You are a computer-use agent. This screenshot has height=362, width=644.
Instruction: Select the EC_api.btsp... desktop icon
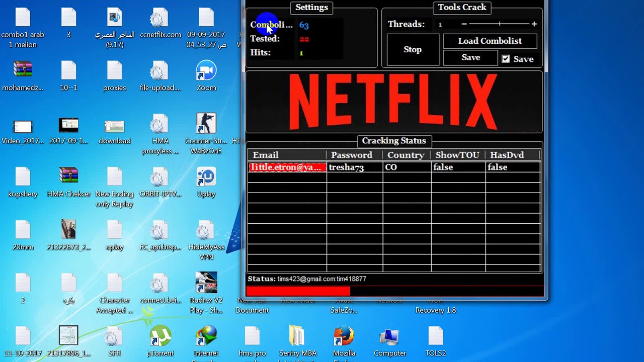160,235
